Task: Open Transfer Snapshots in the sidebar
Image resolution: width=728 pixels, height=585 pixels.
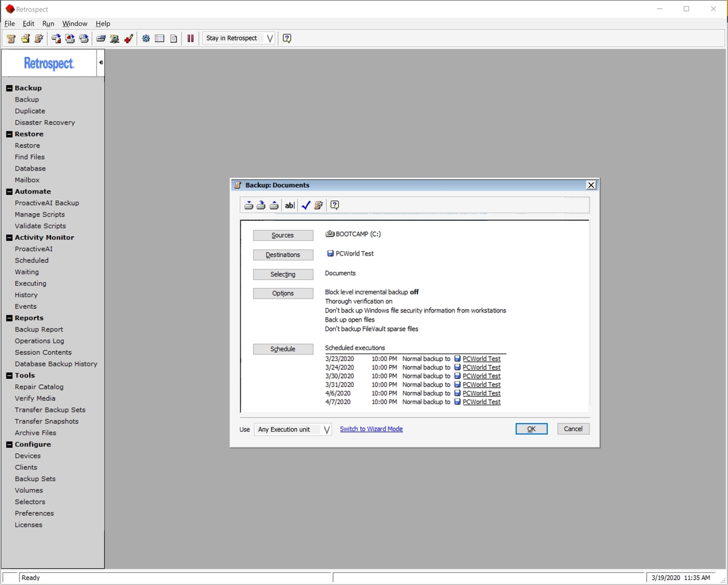Action: click(47, 422)
